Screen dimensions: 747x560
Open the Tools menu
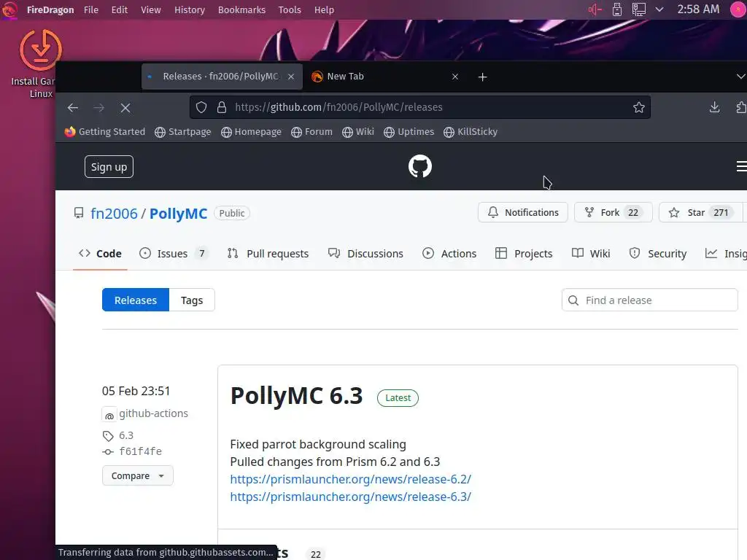point(290,10)
